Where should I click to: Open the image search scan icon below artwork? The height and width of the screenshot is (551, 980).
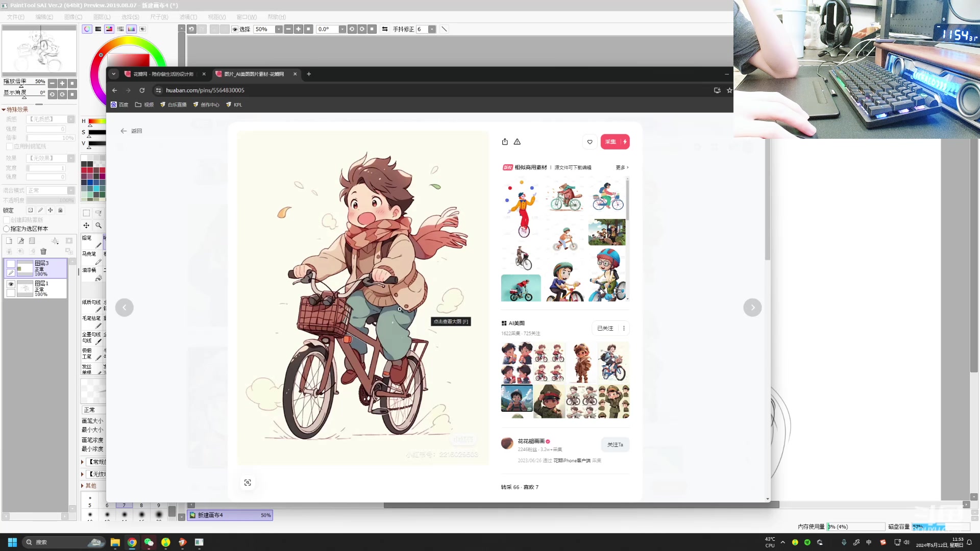coord(248,483)
